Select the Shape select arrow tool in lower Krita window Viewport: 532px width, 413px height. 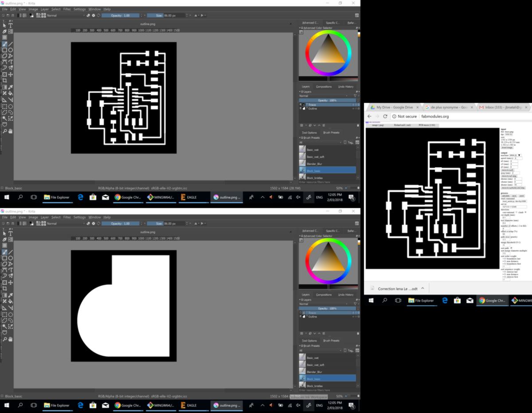[x=4, y=233]
